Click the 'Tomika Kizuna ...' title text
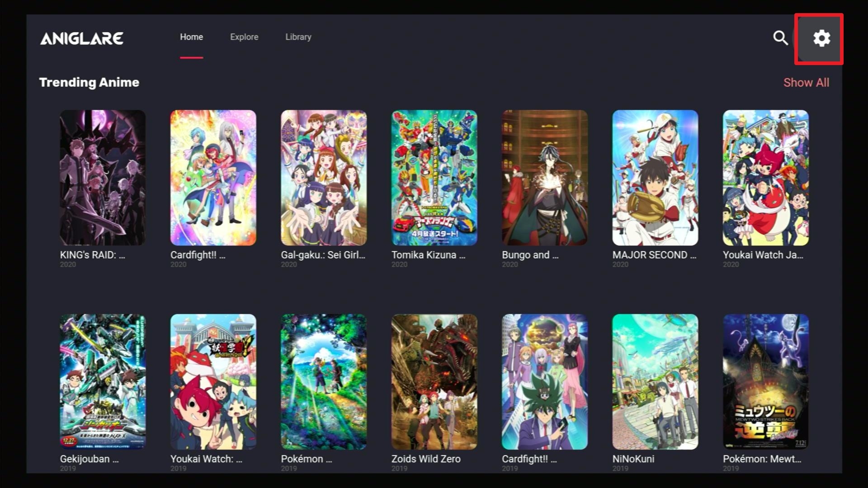 point(428,255)
